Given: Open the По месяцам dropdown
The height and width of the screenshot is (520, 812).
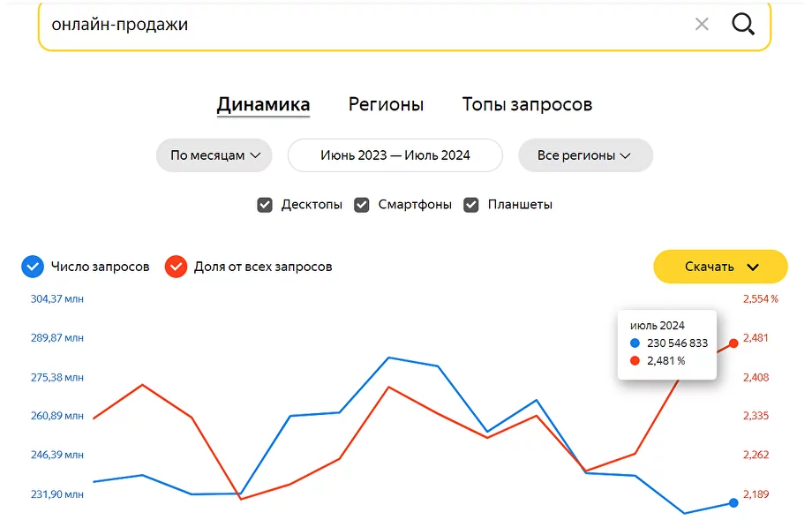Looking at the screenshot, I should point(214,155).
